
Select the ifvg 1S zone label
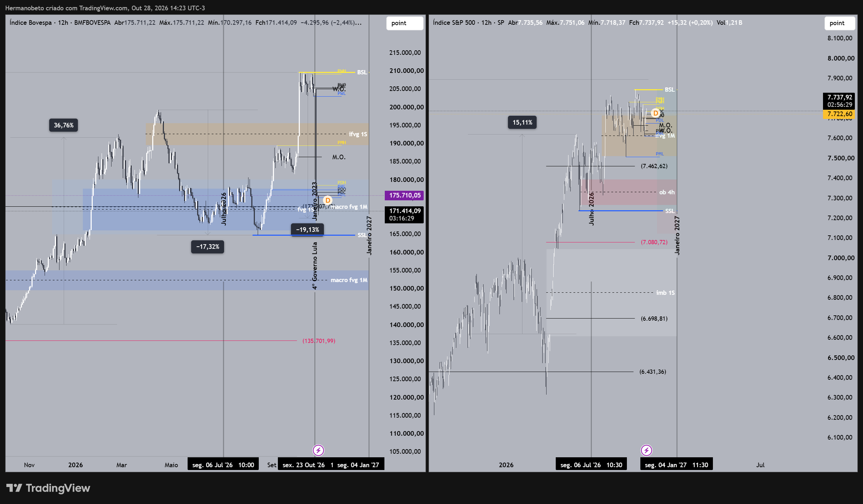(x=358, y=134)
